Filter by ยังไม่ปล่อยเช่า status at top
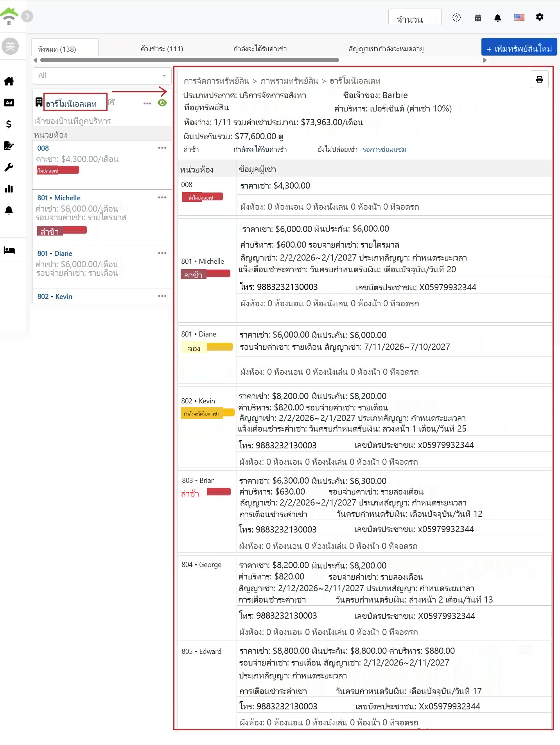 coord(337,149)
